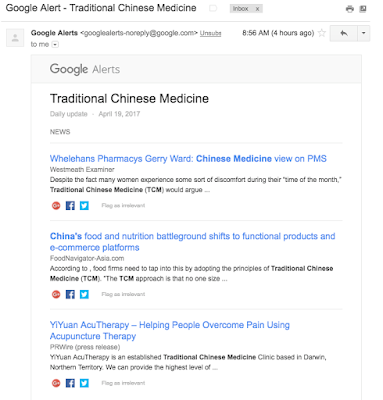The image size is (383, 400).
Task: Share Whelehans article on Facebook
Action: (x=70, y=206)
